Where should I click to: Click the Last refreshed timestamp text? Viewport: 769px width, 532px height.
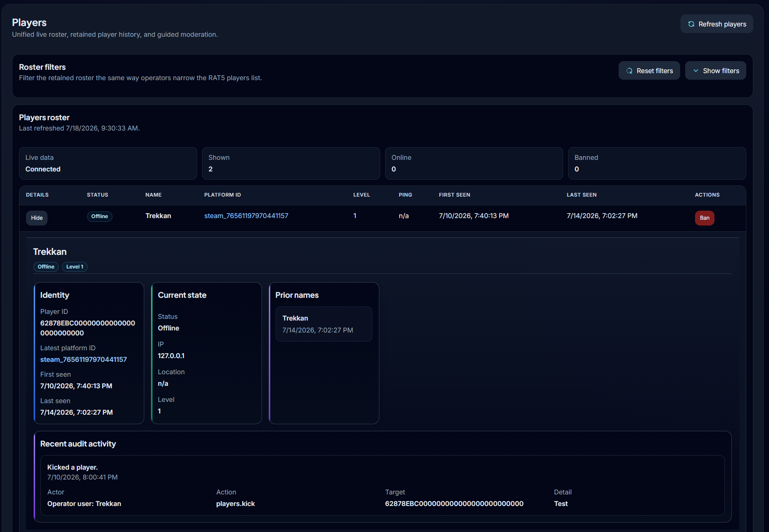click(79, 128)
